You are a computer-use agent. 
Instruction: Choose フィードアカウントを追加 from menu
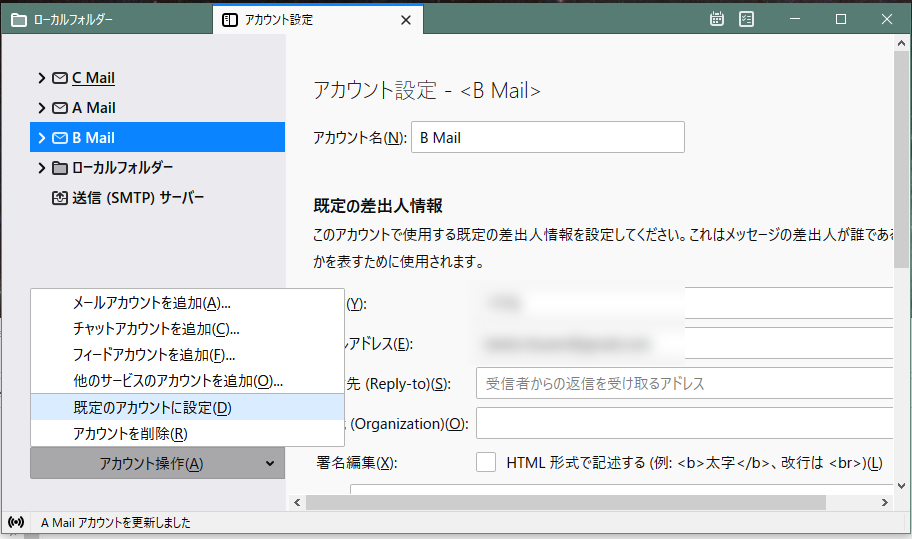[187, 355]
